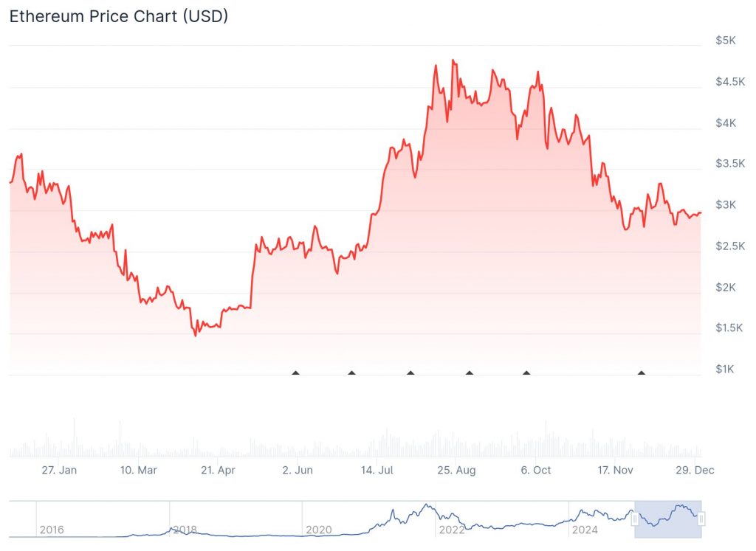Click the 2020 label in the navigator timeline
The image size is (756, 551).
pos(317,530)
